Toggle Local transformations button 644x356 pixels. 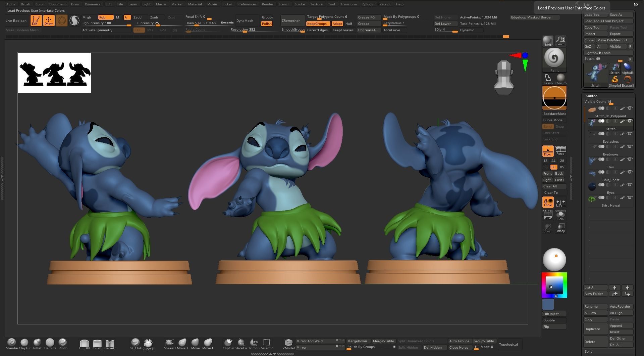tap(548, 202)
